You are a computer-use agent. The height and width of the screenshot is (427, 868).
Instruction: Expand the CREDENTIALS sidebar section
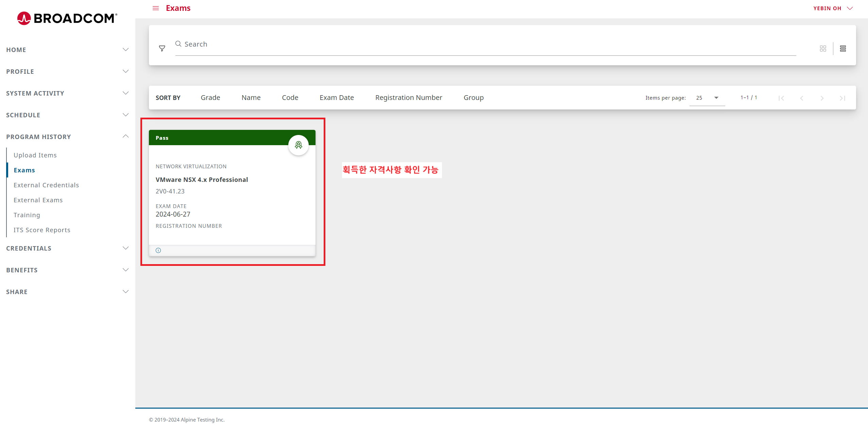coord(125,248)
